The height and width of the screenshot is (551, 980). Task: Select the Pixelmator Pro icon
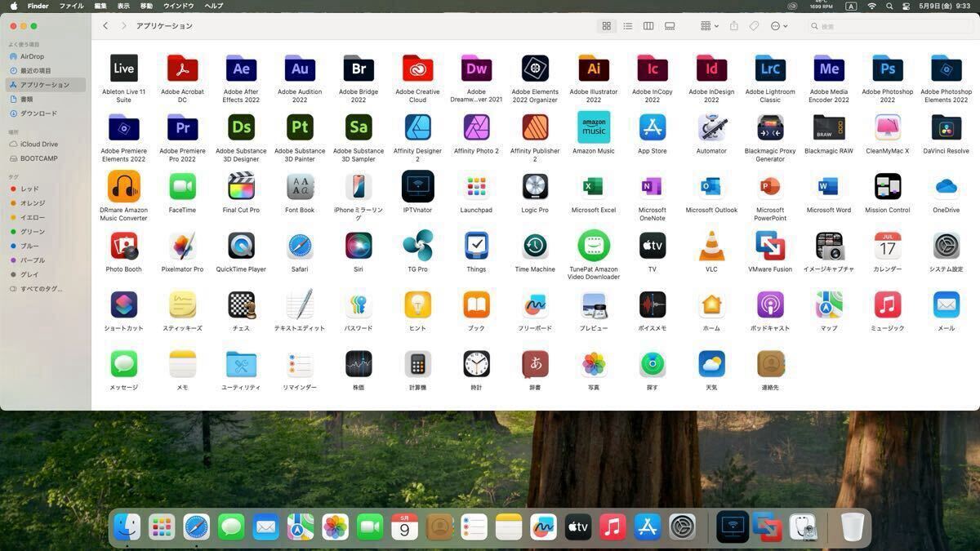pyautogui.click(x=182, y=246)
